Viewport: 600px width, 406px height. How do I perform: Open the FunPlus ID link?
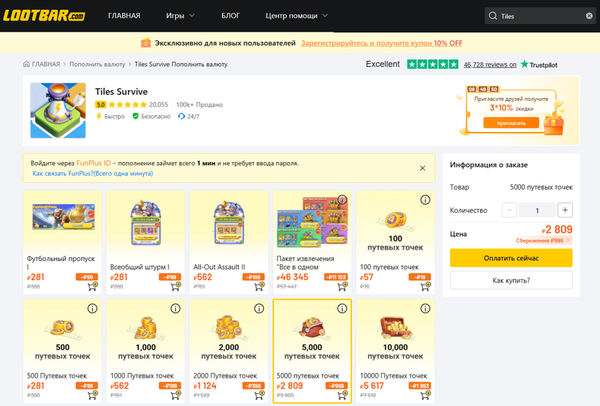click(94, 163)
